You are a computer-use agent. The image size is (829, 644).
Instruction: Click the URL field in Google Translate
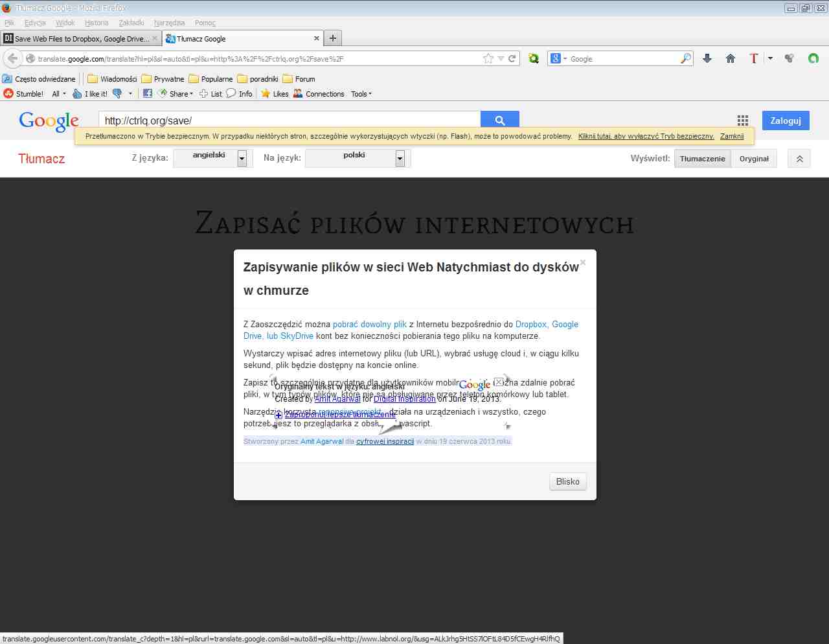click(289, 121)
